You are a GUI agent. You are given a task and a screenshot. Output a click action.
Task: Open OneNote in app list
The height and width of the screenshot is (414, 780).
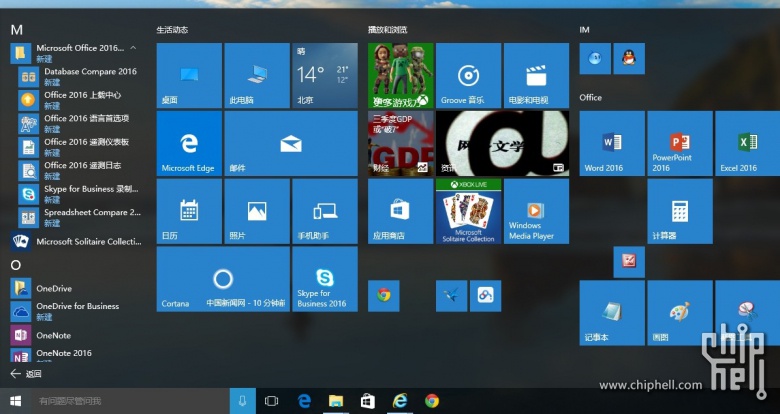point(77,335)
